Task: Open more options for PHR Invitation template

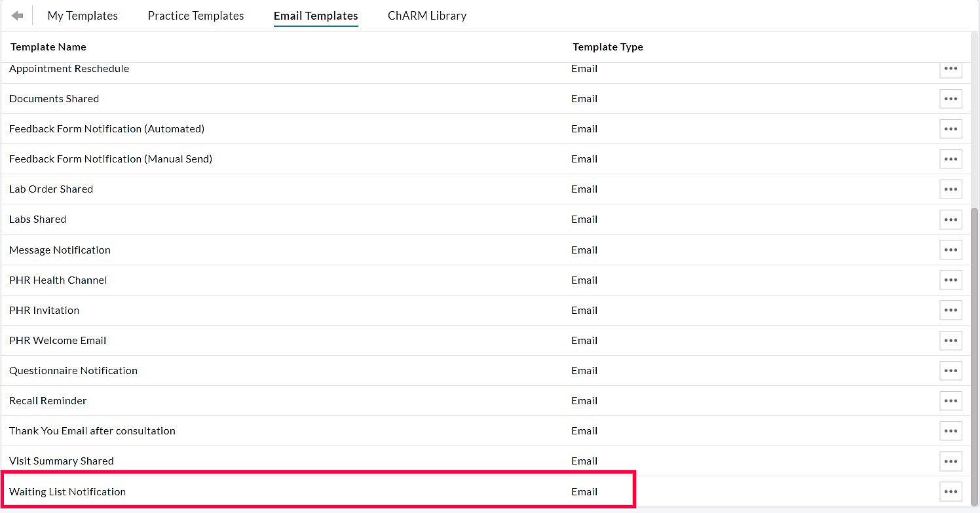Action: tap(951, 310)
